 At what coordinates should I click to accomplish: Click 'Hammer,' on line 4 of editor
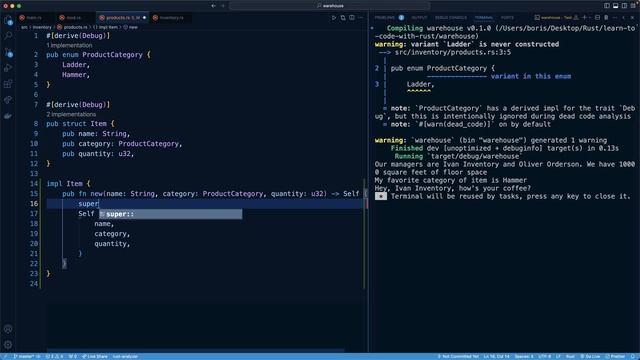pyautogui.click(x=76, y=75)
